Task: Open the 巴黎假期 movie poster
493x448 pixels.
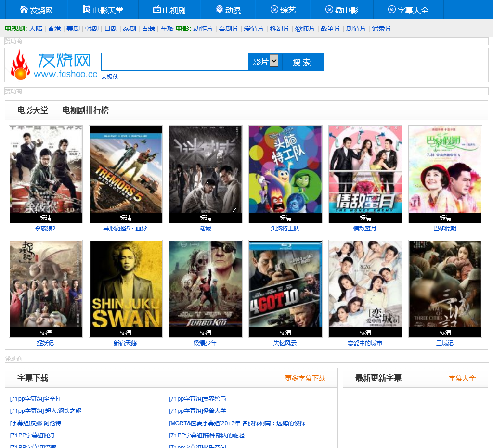Action: pos(445,174)
